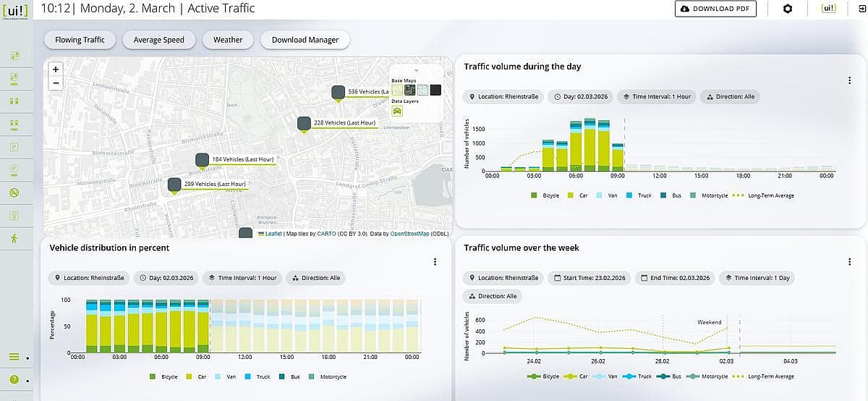868x401 pixels.
Task: Click the pedestrian icon in left sidebar
Action: (14, 238)
